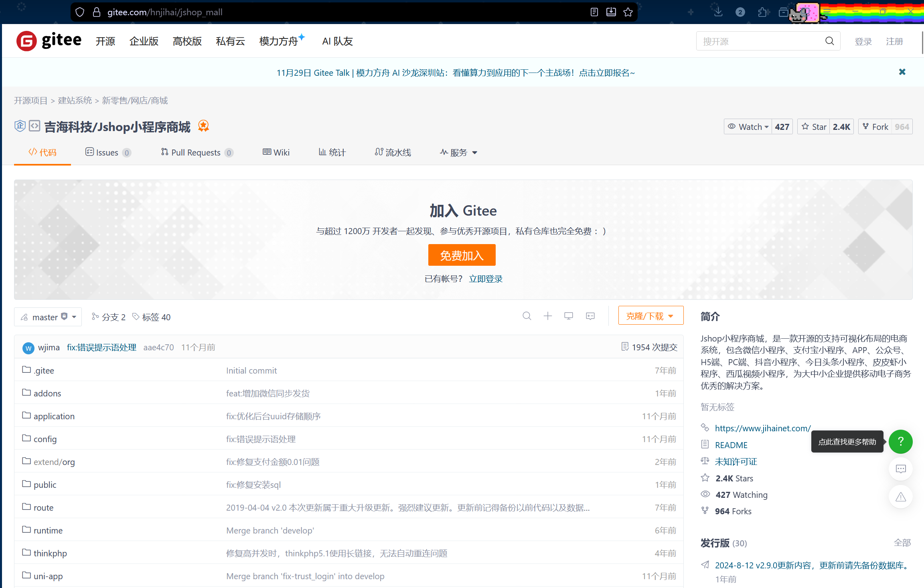
Task: Open the master branch selector
Action: coord(48,317)
